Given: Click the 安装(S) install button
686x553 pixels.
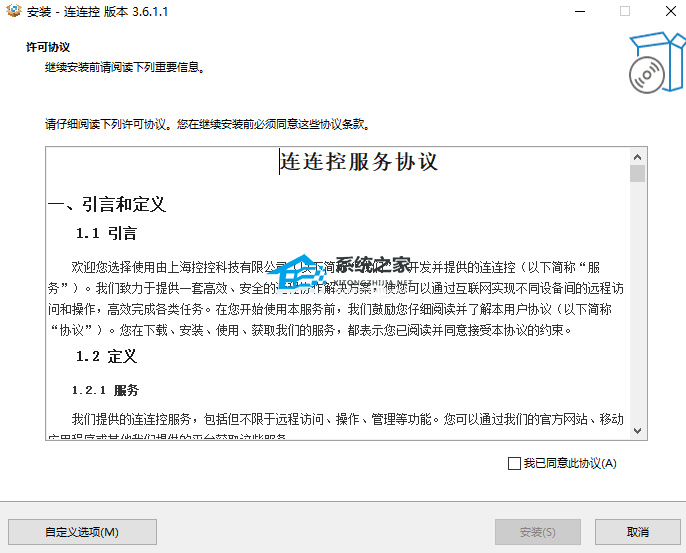Looking at the screenshot, I should click(538, 532).
